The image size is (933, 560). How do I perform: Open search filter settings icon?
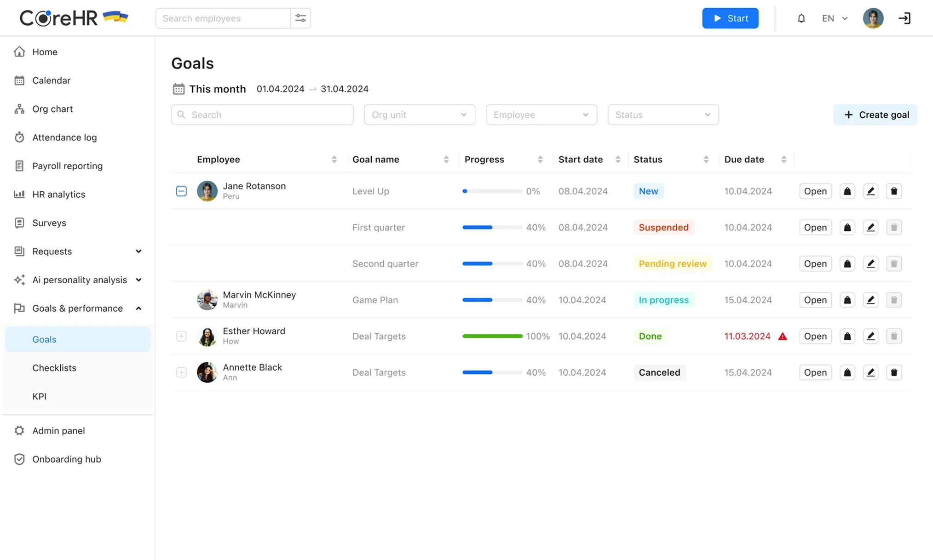300,18
